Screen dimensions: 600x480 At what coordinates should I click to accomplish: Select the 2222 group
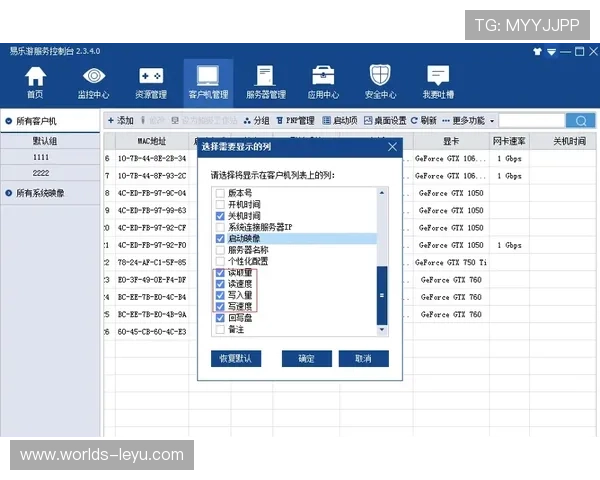50,173
